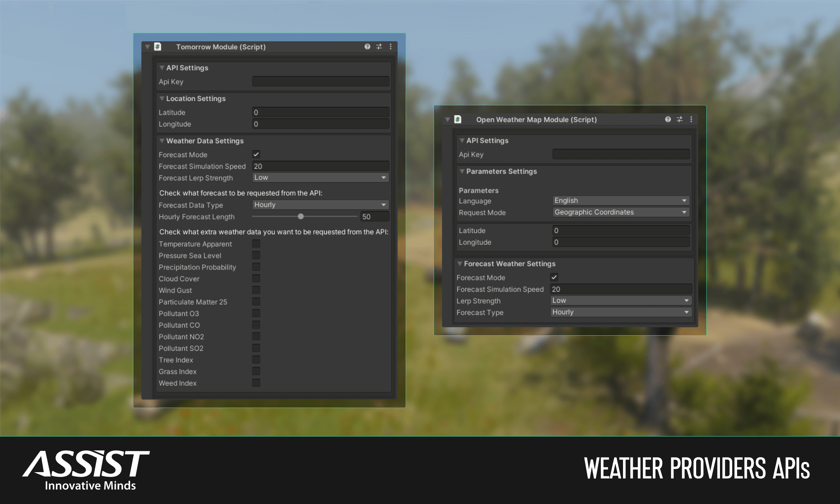Image resolution: width=840 pixels, height=504 pixels.
Task: Open the Language dropdown set to English
Action: (621, 201)
